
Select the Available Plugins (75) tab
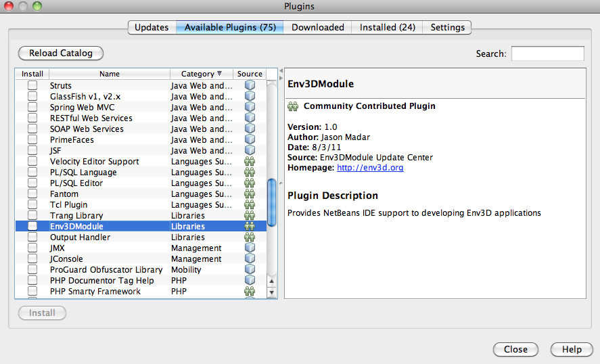(230, 27)
